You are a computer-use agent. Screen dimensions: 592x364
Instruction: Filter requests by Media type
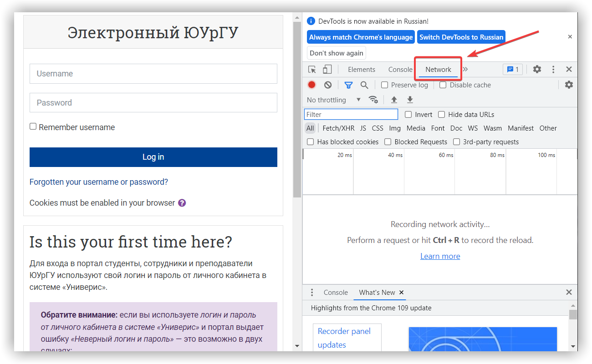click(x=416, y=128)
